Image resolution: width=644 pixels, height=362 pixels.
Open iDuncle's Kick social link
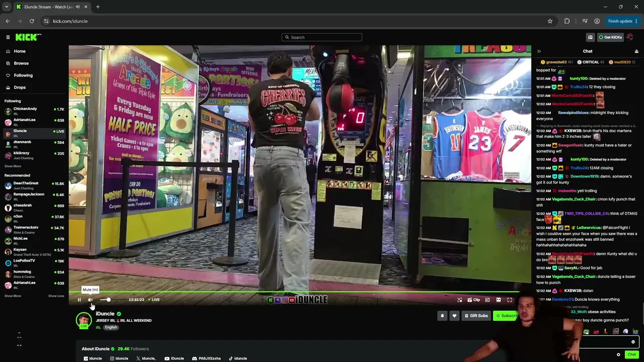click(92, 358)
